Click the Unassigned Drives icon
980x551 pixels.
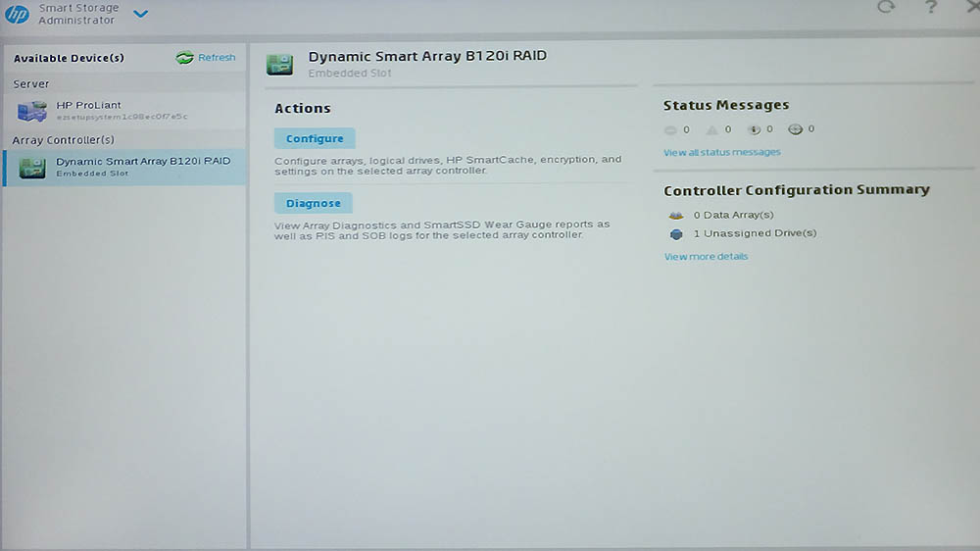coord(675,234)
